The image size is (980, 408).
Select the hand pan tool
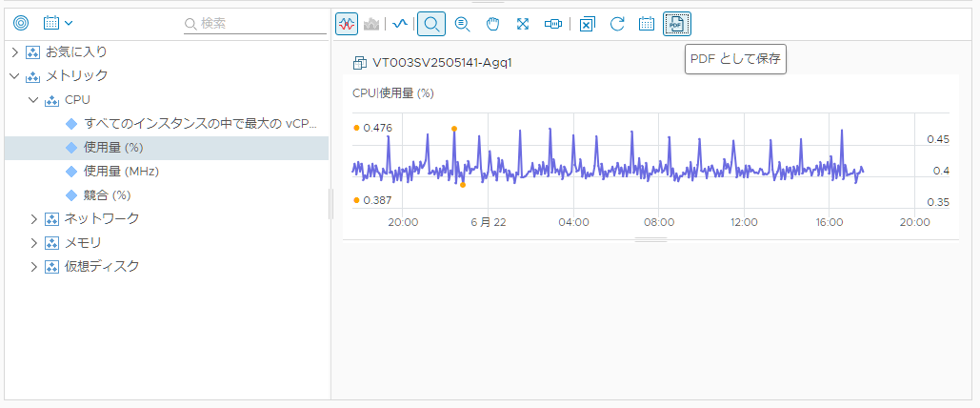click(x=493, y=25)
